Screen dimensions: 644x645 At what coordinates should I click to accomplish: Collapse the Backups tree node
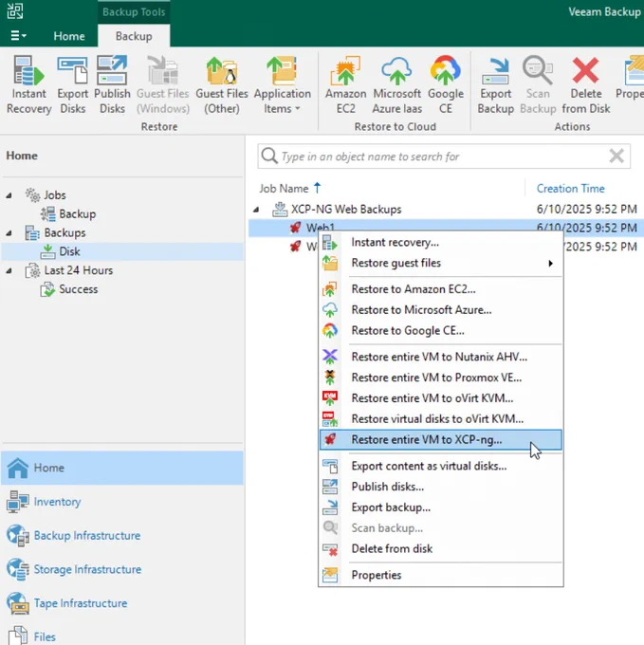pos(9,233)
